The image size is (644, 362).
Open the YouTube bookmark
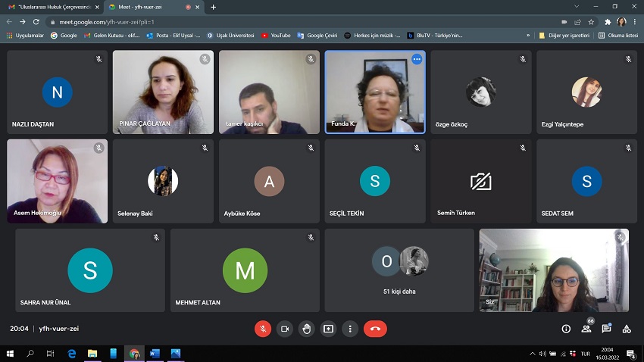[276, 35]
